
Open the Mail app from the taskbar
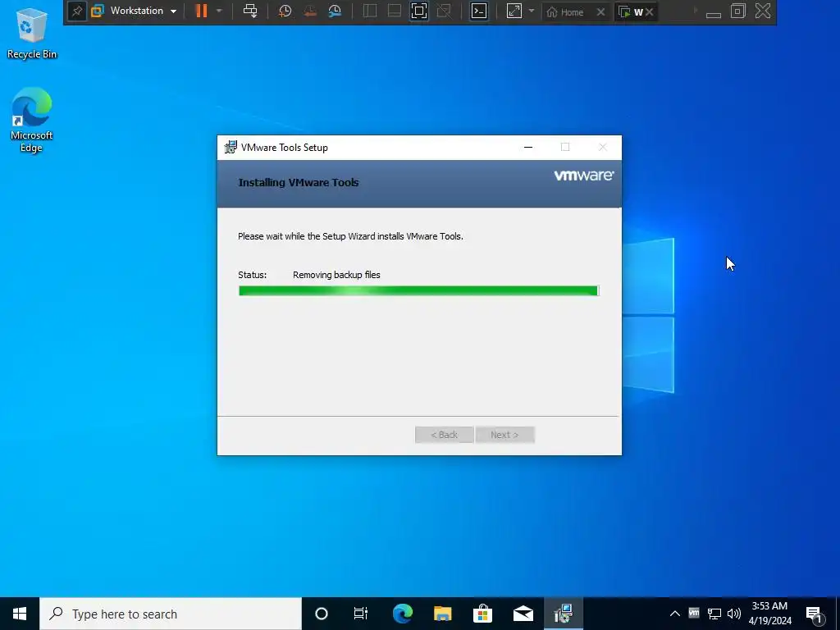523,614
